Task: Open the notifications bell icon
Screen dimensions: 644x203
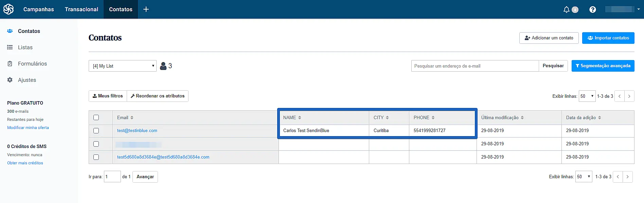Action: point(566,10)
